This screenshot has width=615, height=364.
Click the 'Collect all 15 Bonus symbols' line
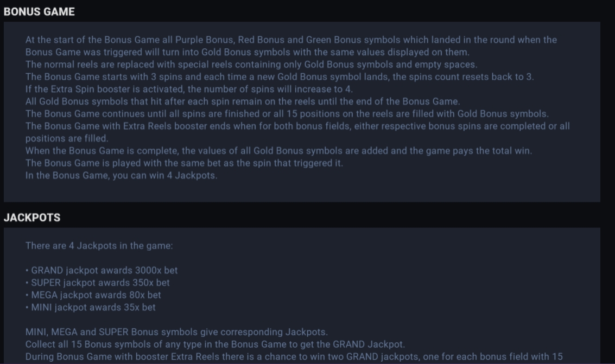[x=215, y=344]
